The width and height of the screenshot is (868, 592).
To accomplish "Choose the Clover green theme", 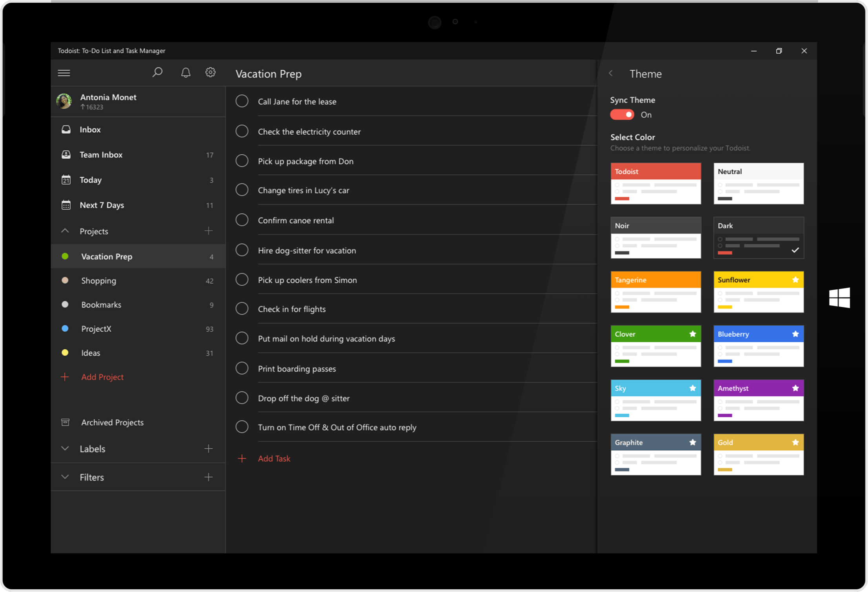I will click(656, 346).
